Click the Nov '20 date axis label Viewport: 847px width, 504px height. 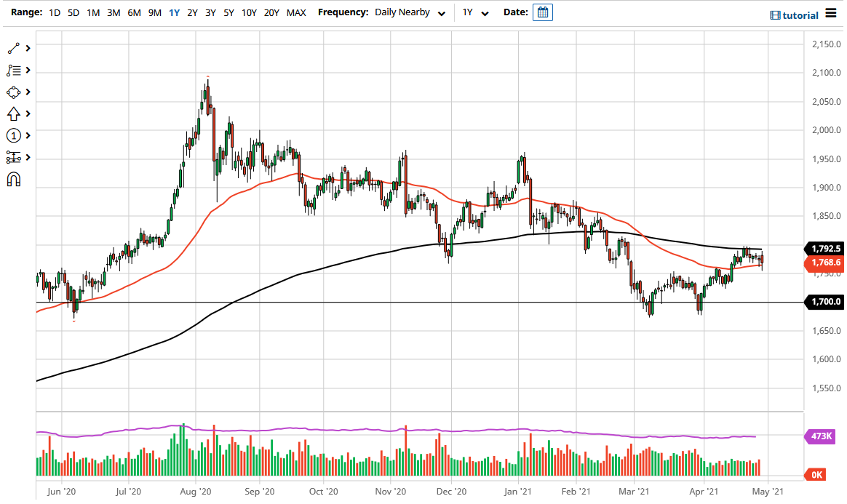coord(391,492)
